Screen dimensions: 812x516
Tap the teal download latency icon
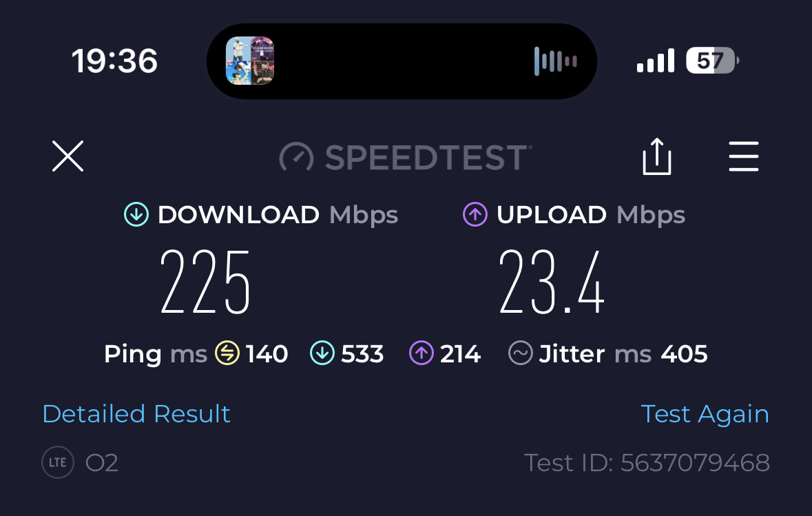coord(322,353)
